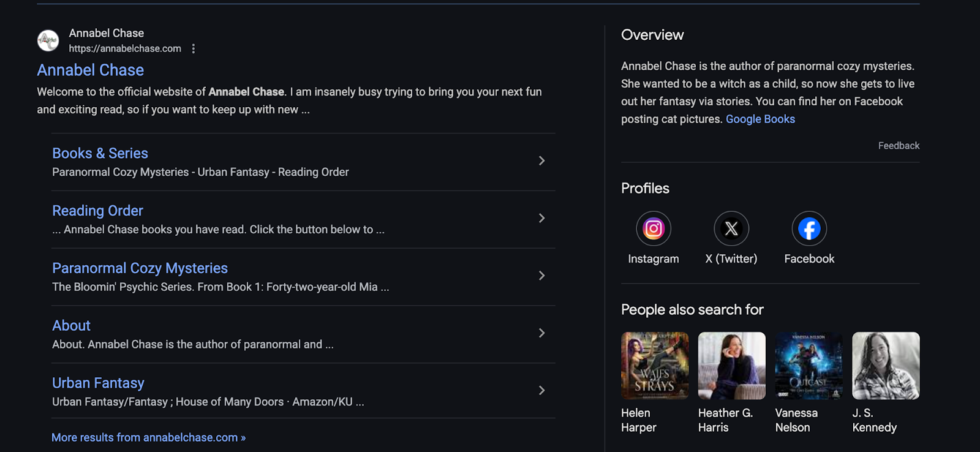Click the 'Paranormal Cozy Mysteries - Urban Fantasy - Reading Order' text
980x452 pixels.
(200, 172)
